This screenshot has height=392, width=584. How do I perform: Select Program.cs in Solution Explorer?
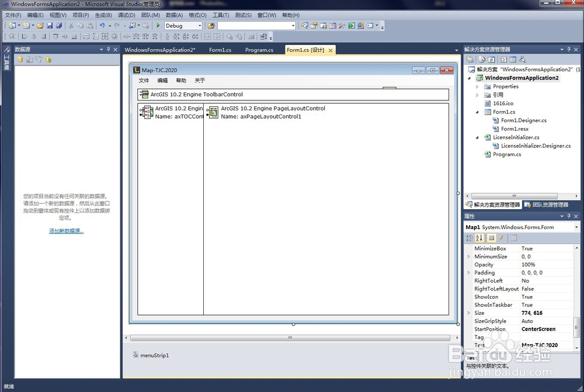506,154
